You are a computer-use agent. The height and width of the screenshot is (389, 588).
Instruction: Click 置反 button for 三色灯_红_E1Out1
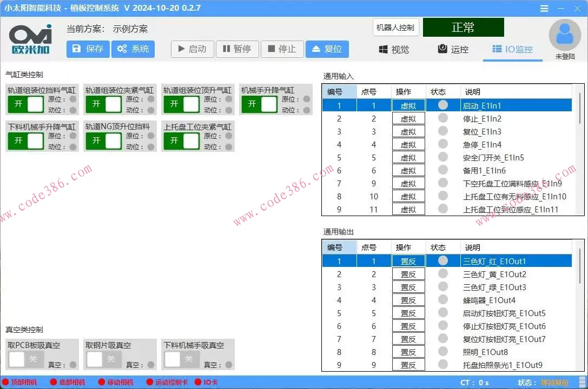[408, 261]
